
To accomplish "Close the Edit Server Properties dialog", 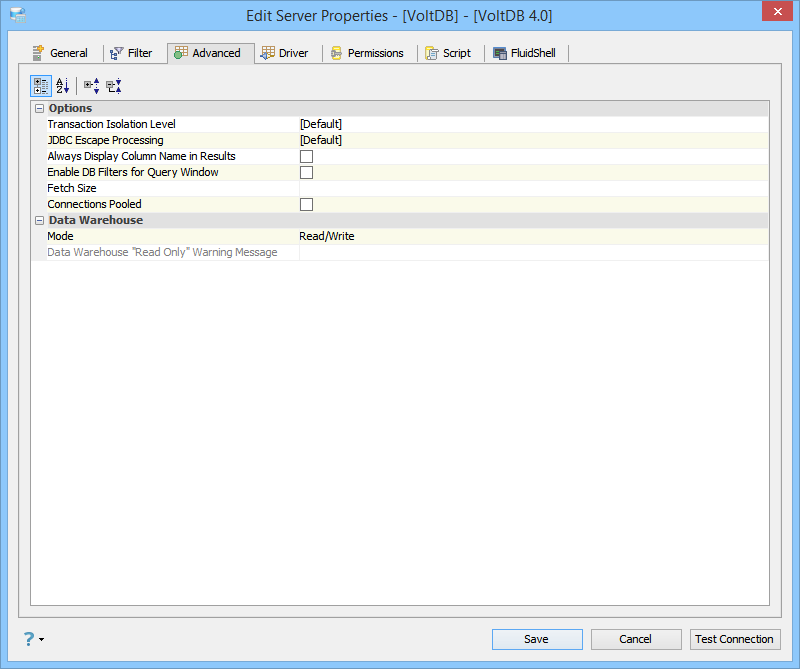I will pos(777,11).
